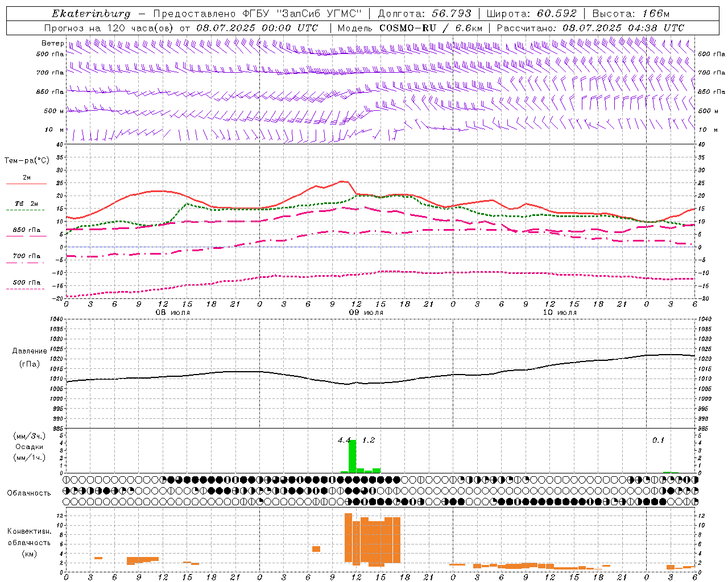Select the provider text ФГБУ "ЗапСиб УГМС"
Screen dimensions: 728x582
[303, 14]
